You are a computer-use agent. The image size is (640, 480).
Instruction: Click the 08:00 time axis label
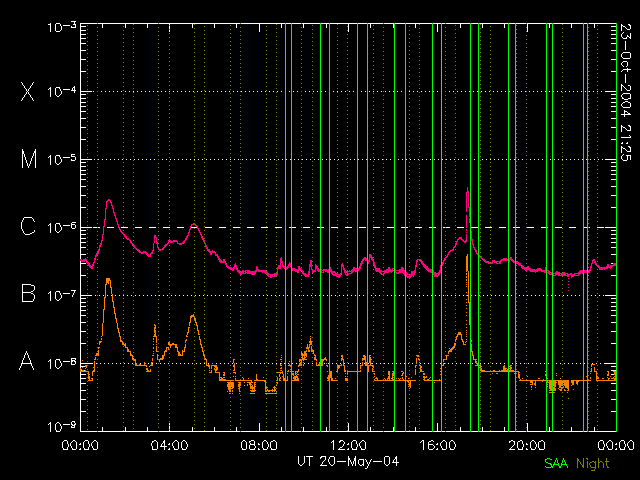coord(259,445)
